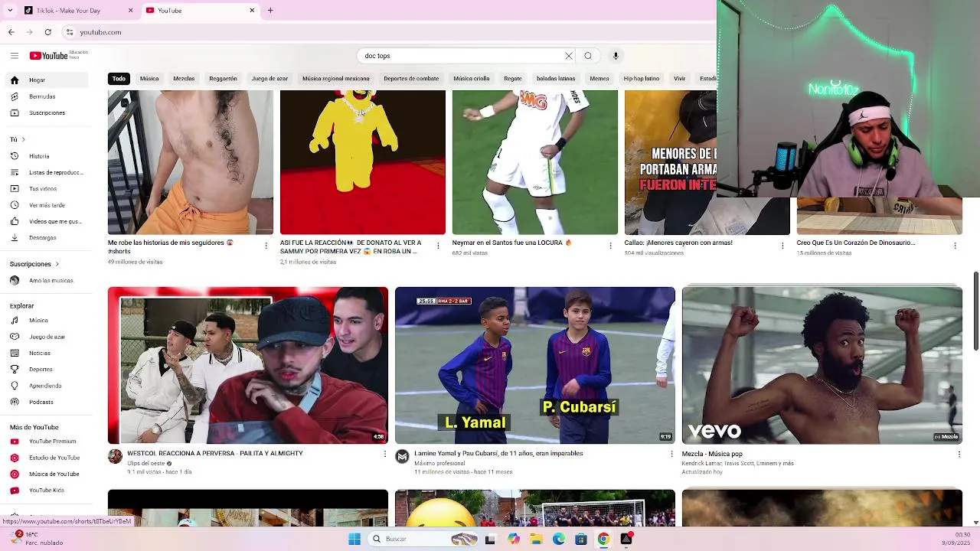Open options for 'Callao: ¡Menores cayeron' short

[x=782, y=246]
